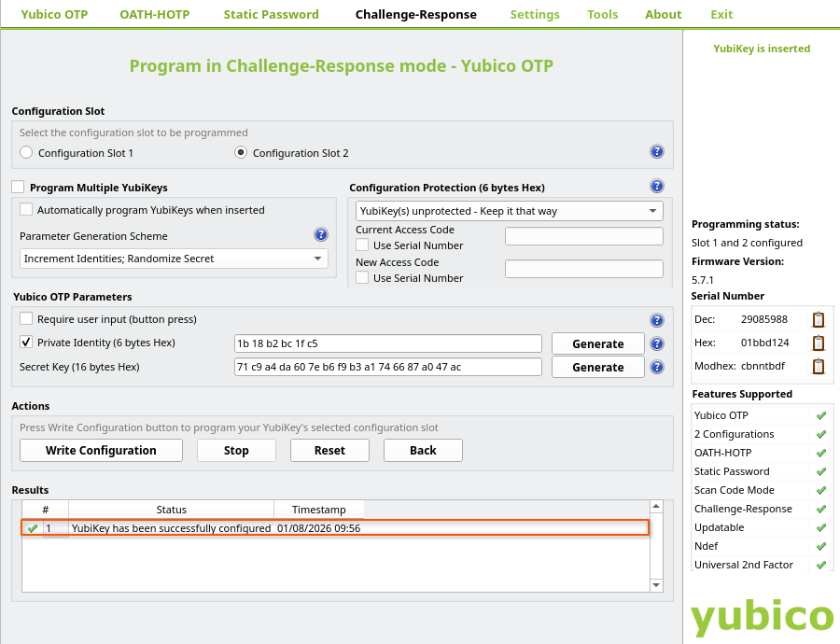Select 'YubiKey has been successfully configured' result

click(x=172, y=528)
